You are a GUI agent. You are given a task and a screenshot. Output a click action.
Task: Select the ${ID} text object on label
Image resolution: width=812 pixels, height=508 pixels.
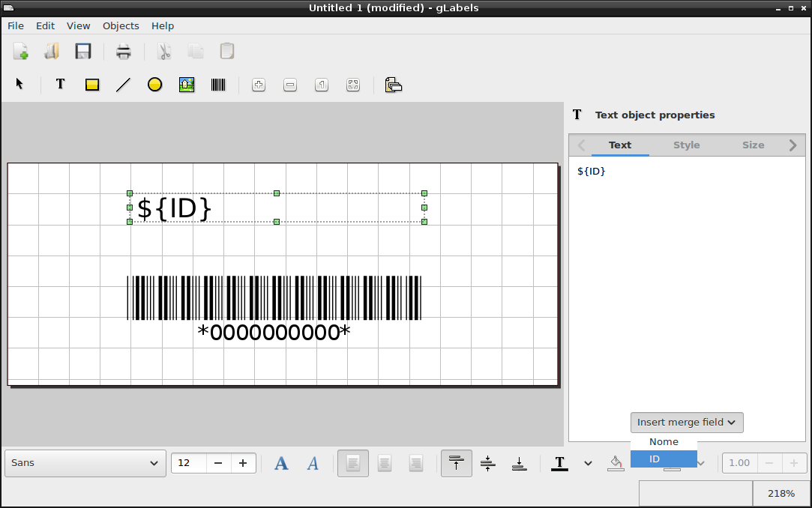[x=277, y=208]
